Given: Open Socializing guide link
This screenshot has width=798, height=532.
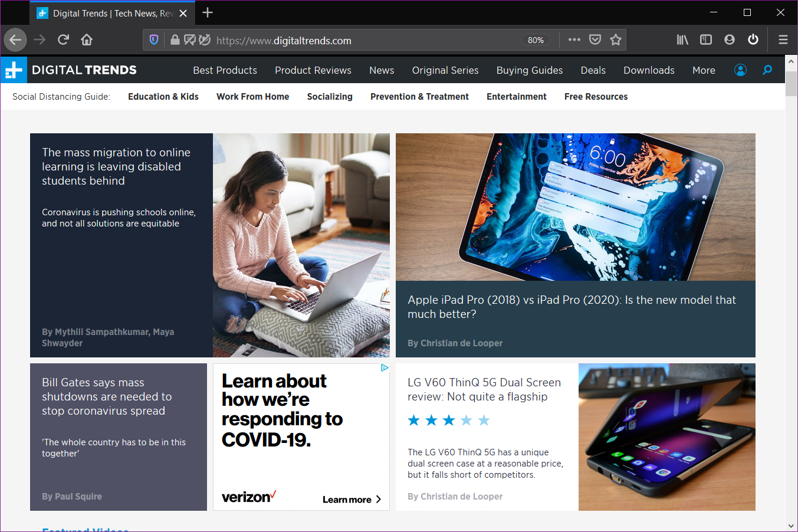Looking at the screenshot, I should (330, 97).
